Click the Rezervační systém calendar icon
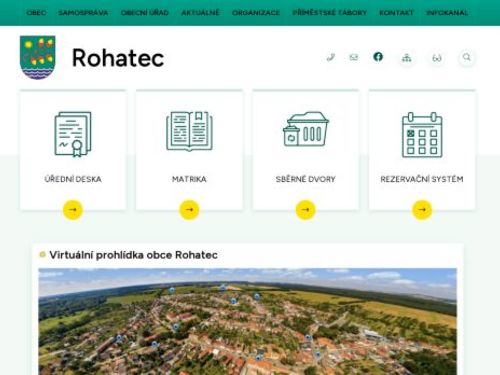Screen dimensions: 500x375 point(422,135)
